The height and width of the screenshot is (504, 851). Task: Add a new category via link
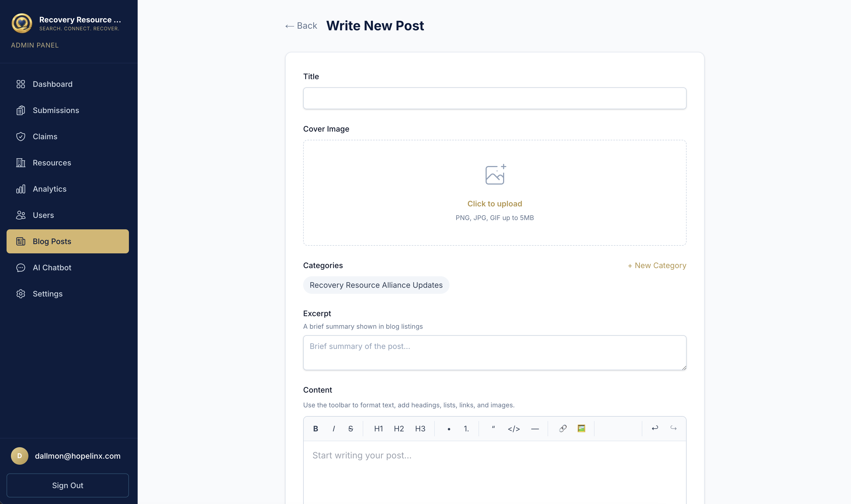[657, 265]
